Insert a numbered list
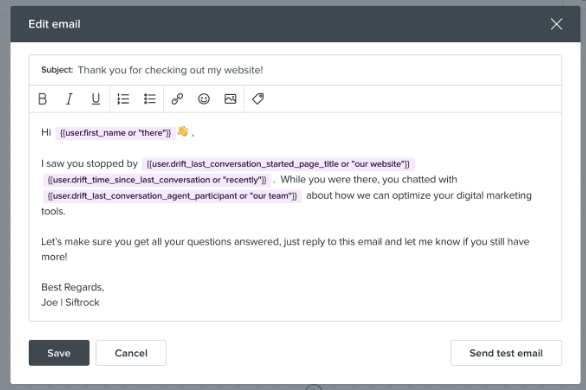This screenshot has width=586, height=390. (x=123, y=99)
